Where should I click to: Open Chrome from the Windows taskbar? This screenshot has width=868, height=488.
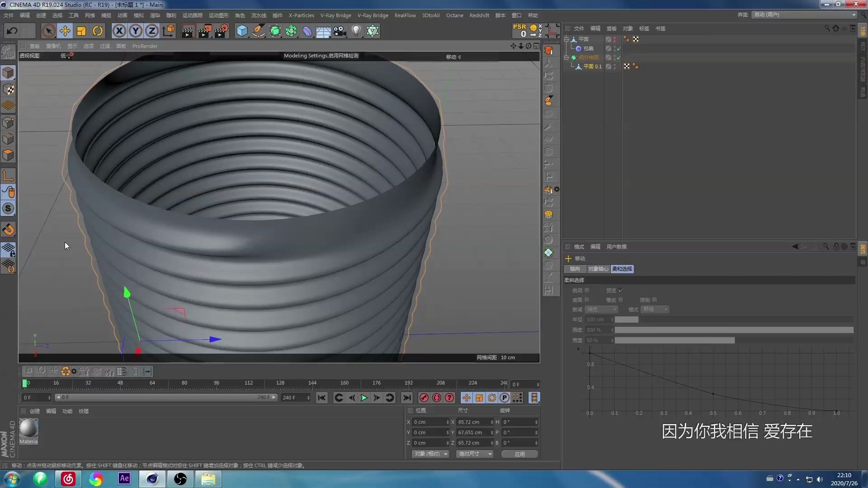96,479
